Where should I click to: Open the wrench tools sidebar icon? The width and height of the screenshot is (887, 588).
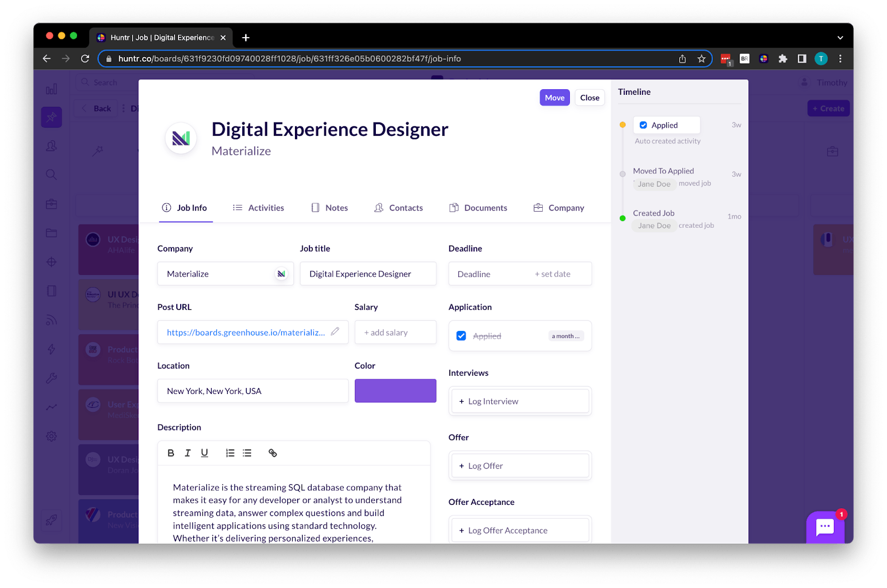52,379
